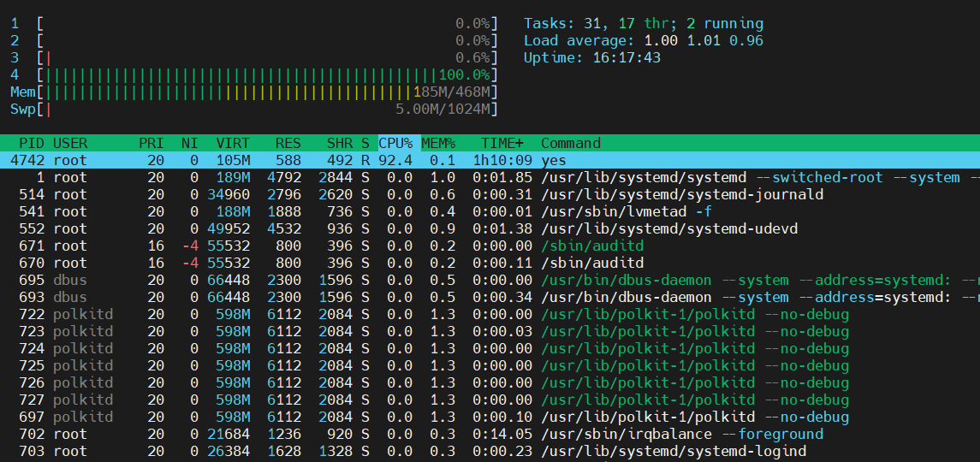Click the 1328 SHR value of systemd-logind
Screen dimensions: 980x462
(x=336, y=451)
